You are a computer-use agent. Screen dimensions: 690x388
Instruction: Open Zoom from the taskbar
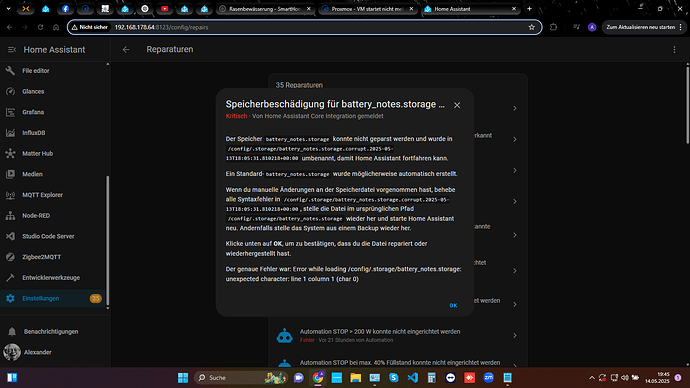[x=488, y=378]
